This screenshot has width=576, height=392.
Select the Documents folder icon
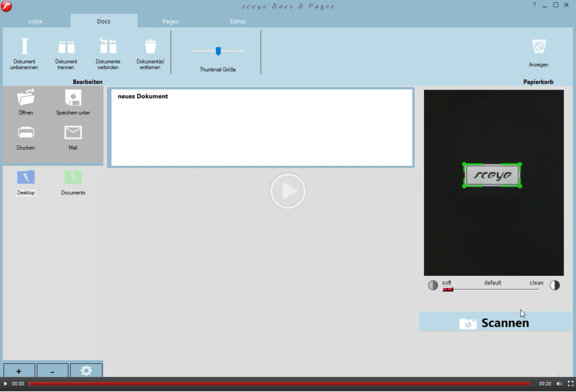[x=73, y=177]
